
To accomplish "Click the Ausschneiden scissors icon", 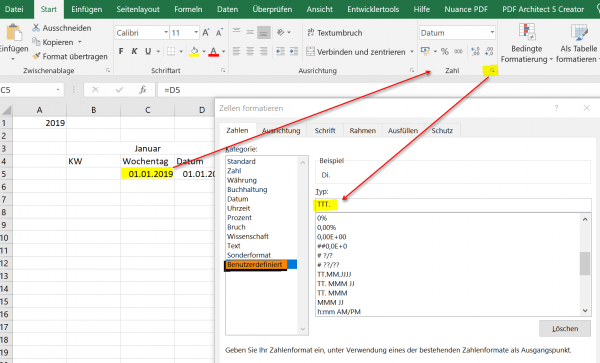I will pyautogui.click(x=36, y=28).
